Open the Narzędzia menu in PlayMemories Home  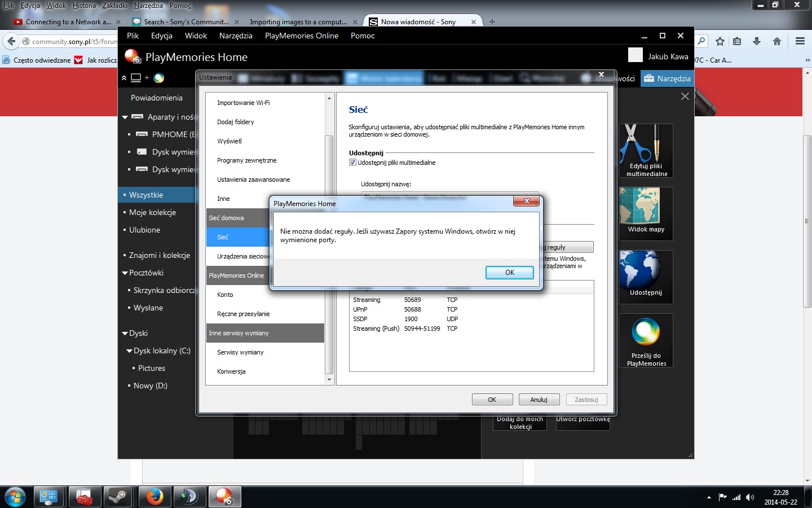point(236,36)
